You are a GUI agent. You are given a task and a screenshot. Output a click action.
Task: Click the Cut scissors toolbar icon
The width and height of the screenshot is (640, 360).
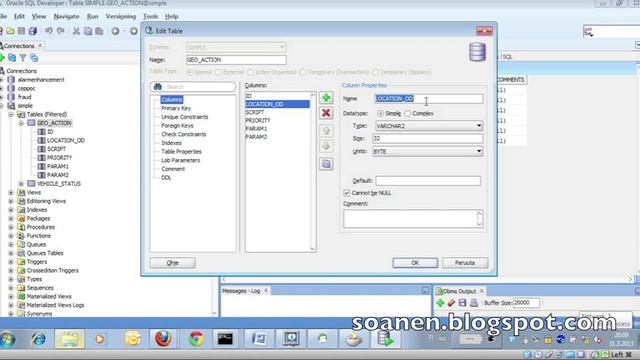pos(76,31)
